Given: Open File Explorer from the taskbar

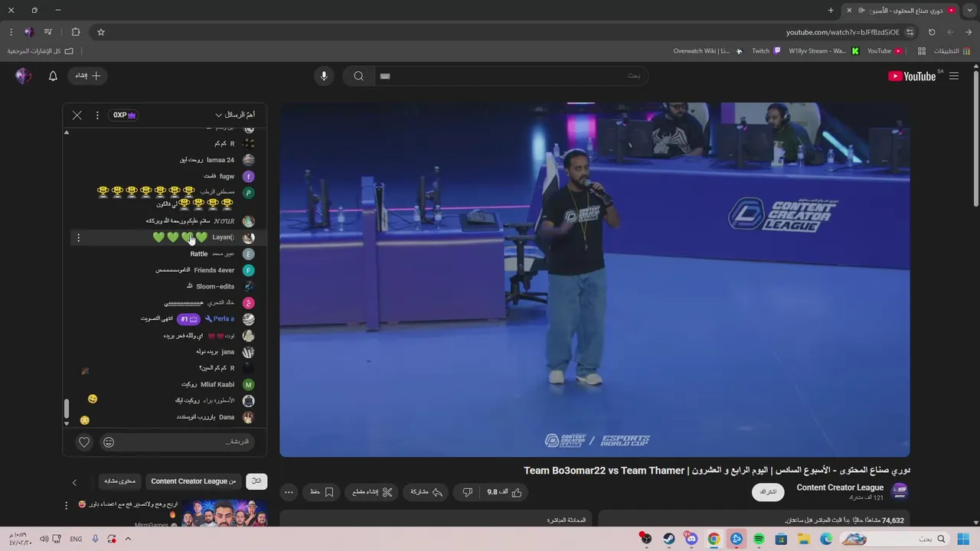Looking at the screenshot, I should [804, 539].
